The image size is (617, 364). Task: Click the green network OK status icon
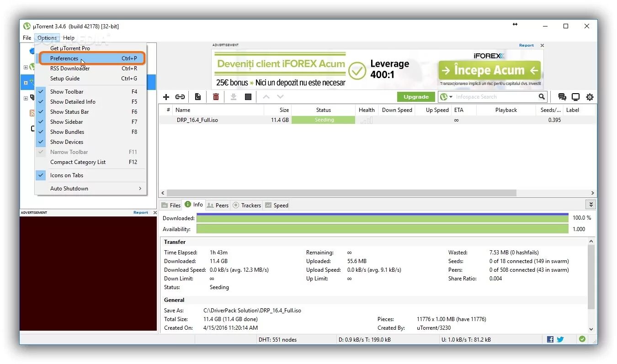pos(582,339)
